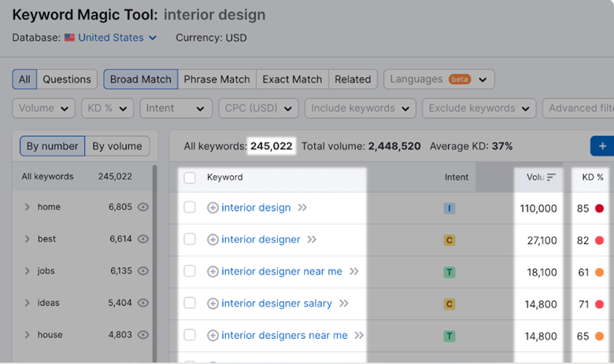614x364 pixels.
Task: Expand the house keyword group
Action: (x=27, y=335)
